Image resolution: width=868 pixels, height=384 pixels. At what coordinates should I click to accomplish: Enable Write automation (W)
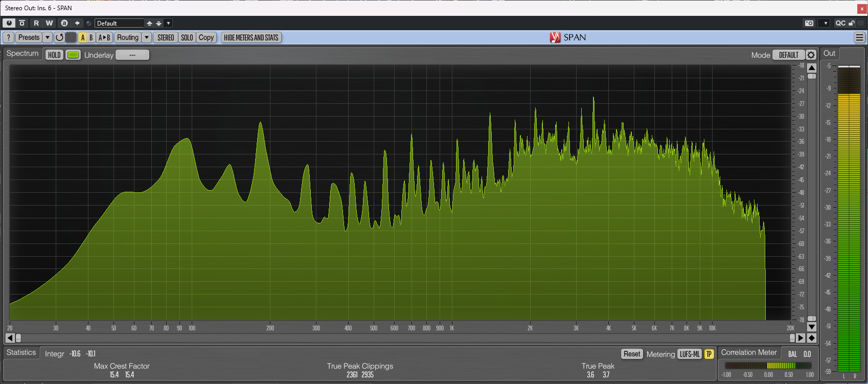click(x=49, y=23)
